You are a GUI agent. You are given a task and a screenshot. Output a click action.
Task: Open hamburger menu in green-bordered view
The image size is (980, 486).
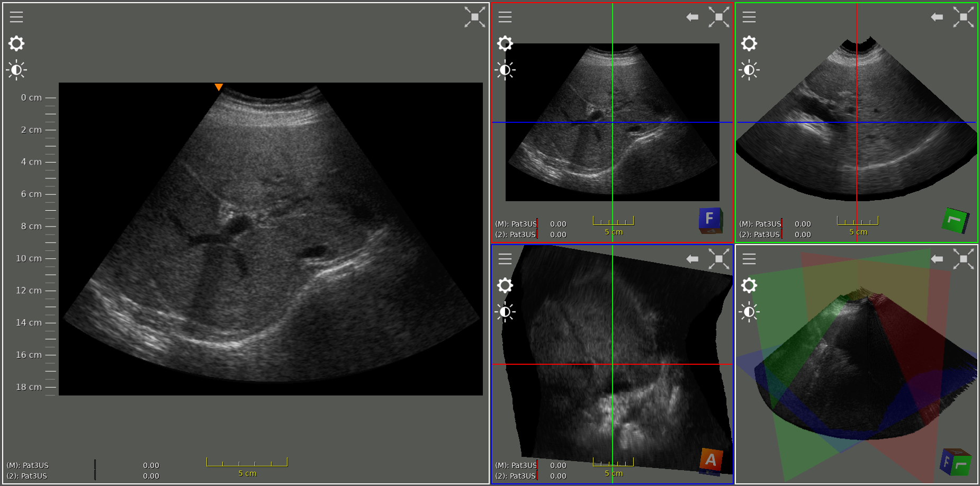pos(749,17)
